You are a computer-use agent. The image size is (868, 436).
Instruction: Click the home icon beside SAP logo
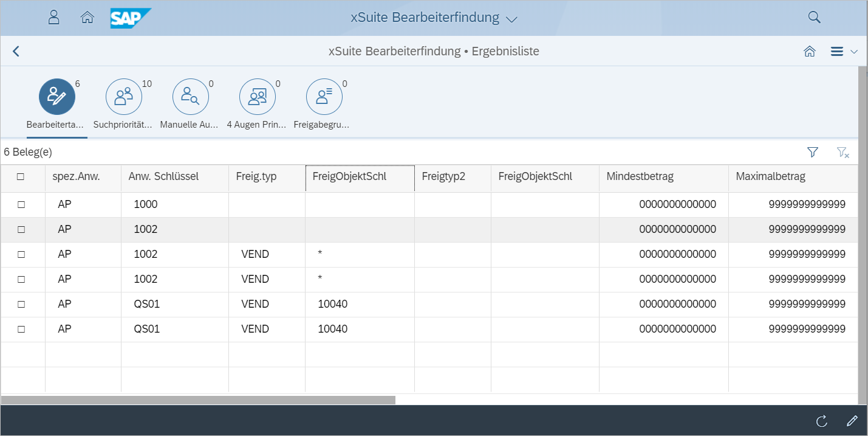pos(87,17)
